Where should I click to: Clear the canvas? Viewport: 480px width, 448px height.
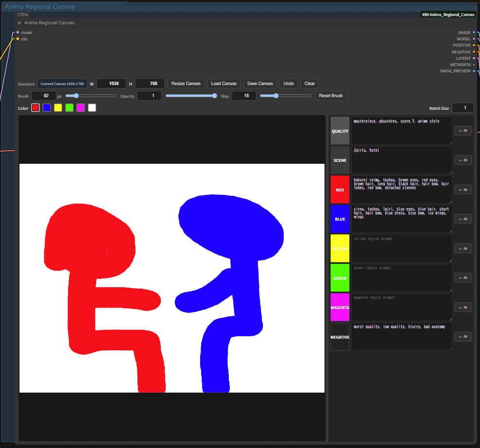point(309,83)
